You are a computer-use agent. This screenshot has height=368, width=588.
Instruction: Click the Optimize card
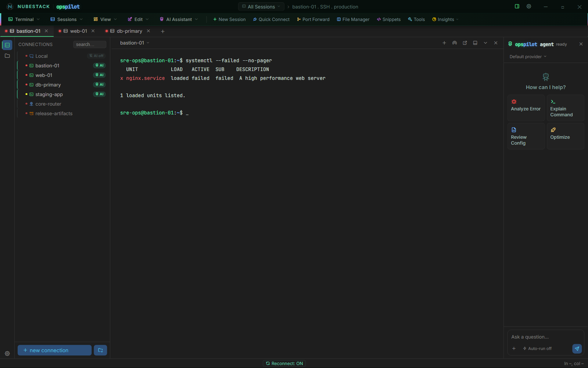coord(565,136)
